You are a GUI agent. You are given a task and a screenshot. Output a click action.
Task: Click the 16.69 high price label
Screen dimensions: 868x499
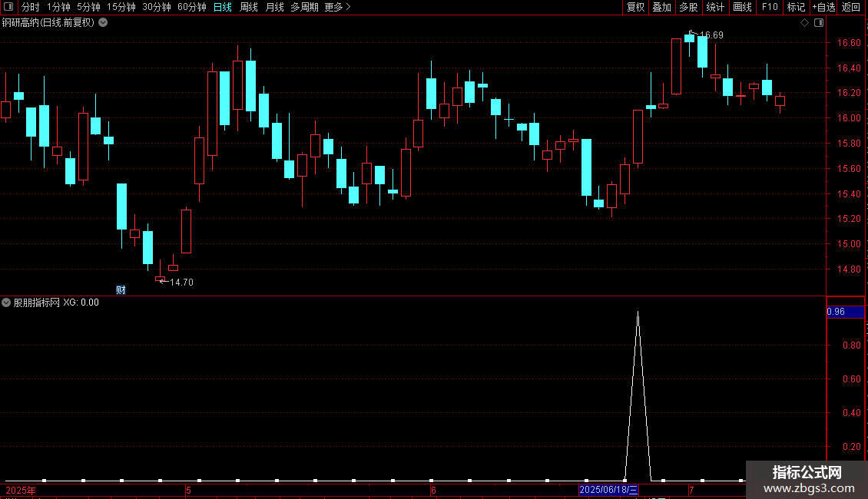[x=711, y=35]
